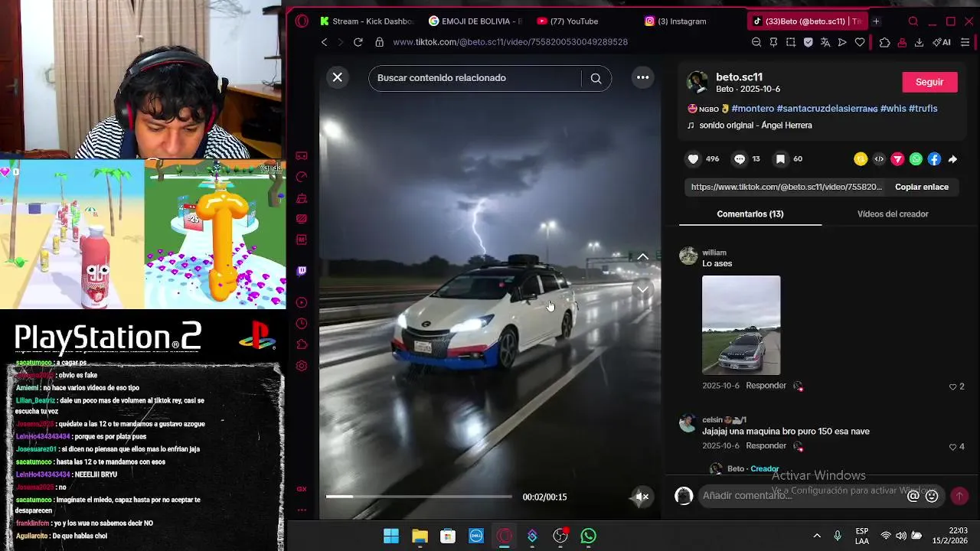Screen dimensions: 980x551
Task: Close the TikTok video viewer with X
Action: coord(337,77)
